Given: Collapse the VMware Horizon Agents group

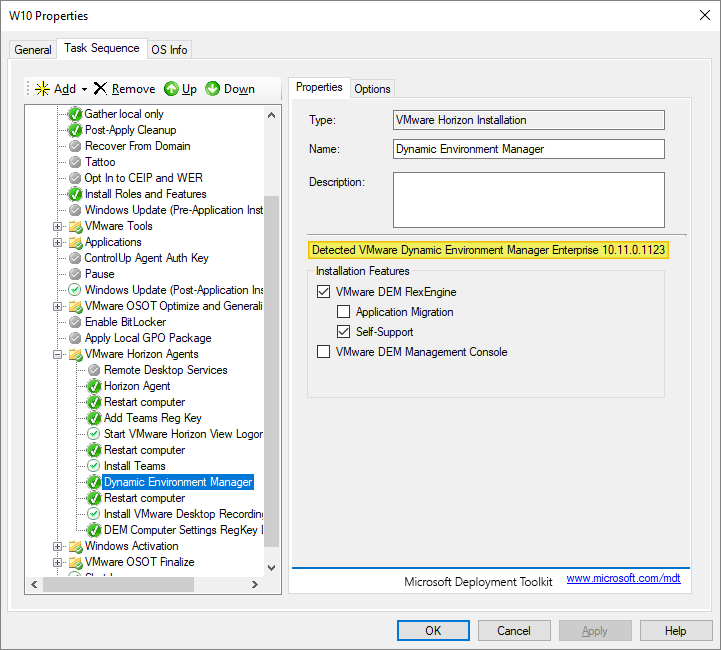Looking at the screenshot, I should [x=58, y=354].
